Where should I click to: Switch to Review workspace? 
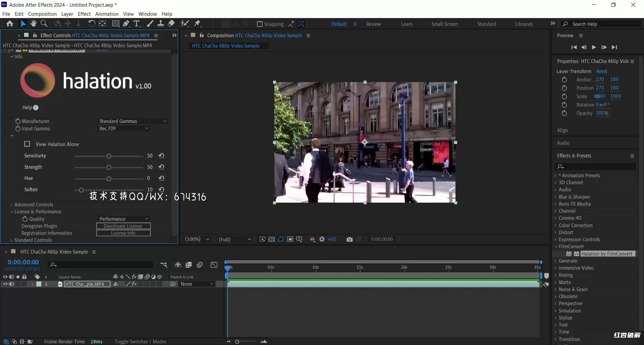pyautogui.click(x=373, y=24)
